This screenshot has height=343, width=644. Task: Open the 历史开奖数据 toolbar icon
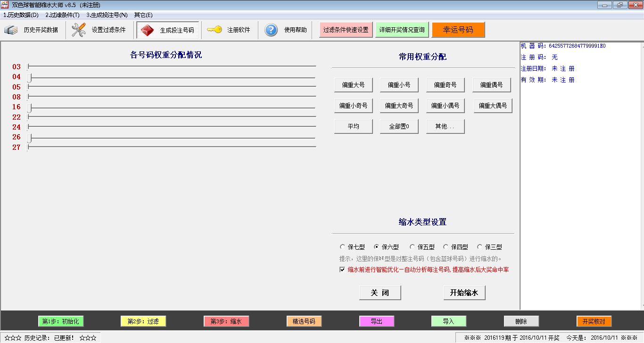pyautogui.click(x=11, y=30)
